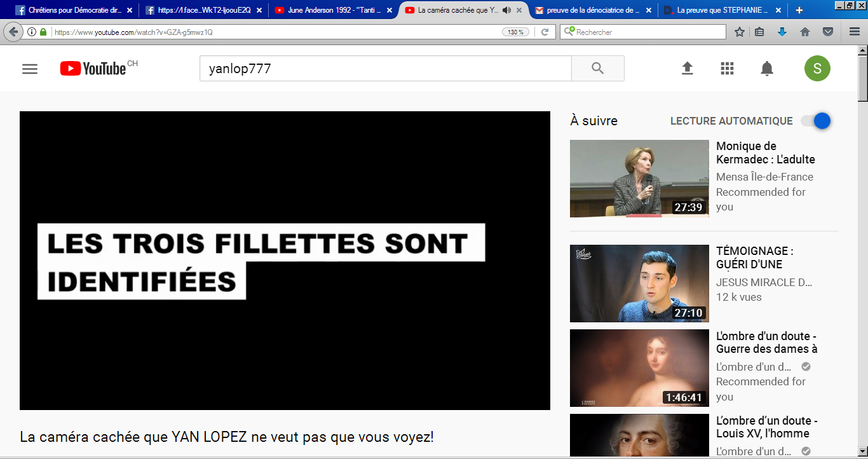Open title L'ombre d'un doute - Guerre des dames
Image resolution: width=868 pixels, height=459 pixels.
tap(767, 342)
